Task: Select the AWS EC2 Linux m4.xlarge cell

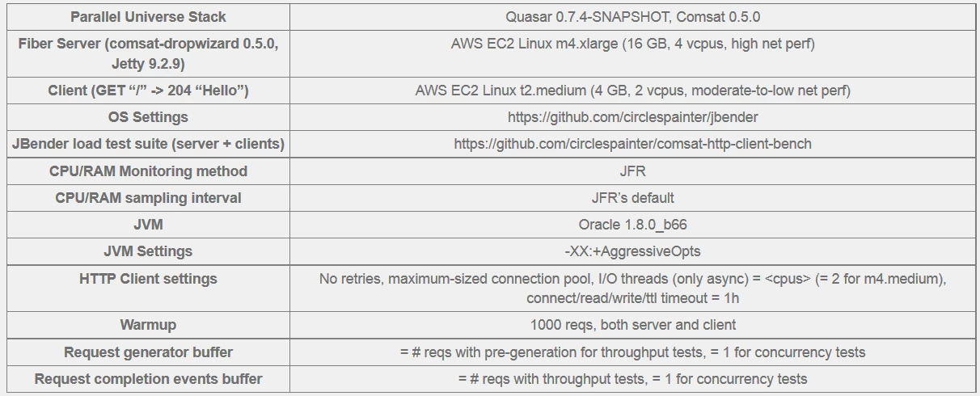Action: (x=632, y=53)
